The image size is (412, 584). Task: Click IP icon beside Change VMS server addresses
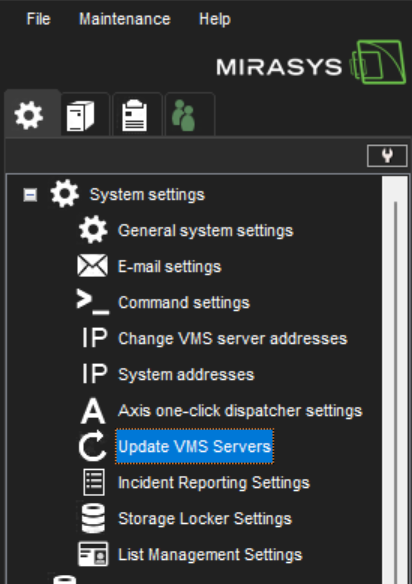pos(95,338)
